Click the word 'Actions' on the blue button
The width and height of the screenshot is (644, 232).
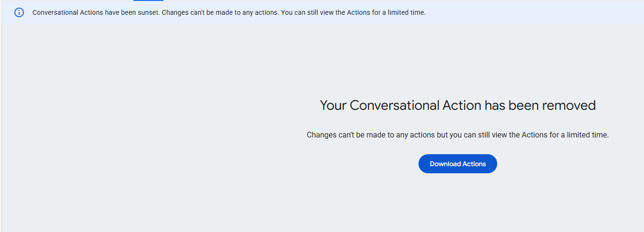[473, 164]
